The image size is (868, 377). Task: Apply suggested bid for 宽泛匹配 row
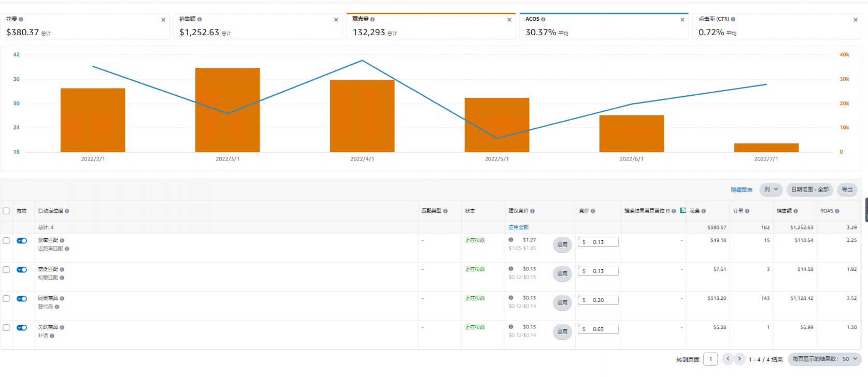click(562, 273)
